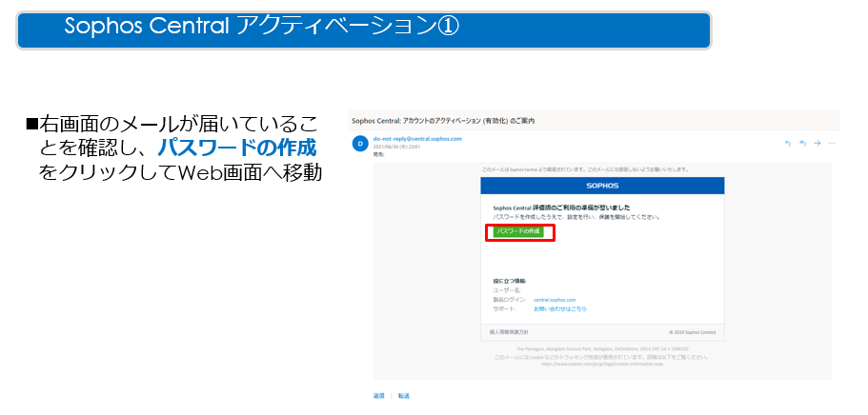Image resolution: width=868 pixels, height=415 pixels.
Task: Open the central.sophos.com login link
Action: pos(555,300)
